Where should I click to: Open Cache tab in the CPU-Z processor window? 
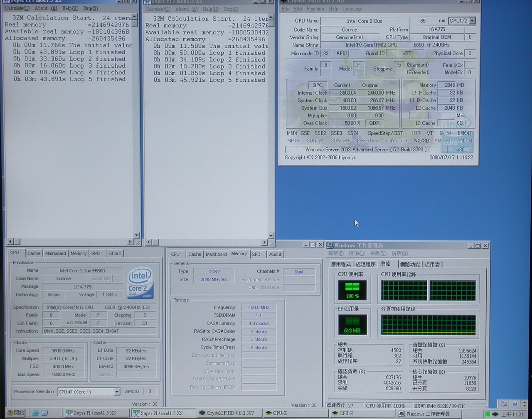(x=34, y=253)
